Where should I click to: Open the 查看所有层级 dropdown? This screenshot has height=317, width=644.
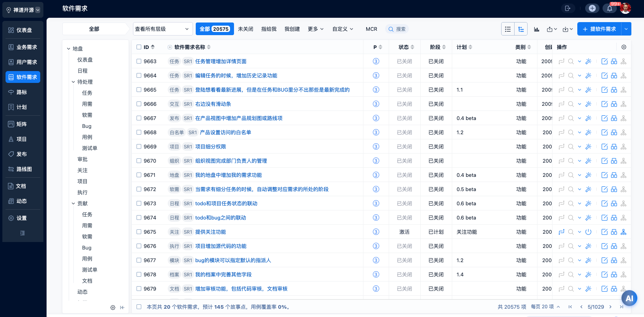163,29
